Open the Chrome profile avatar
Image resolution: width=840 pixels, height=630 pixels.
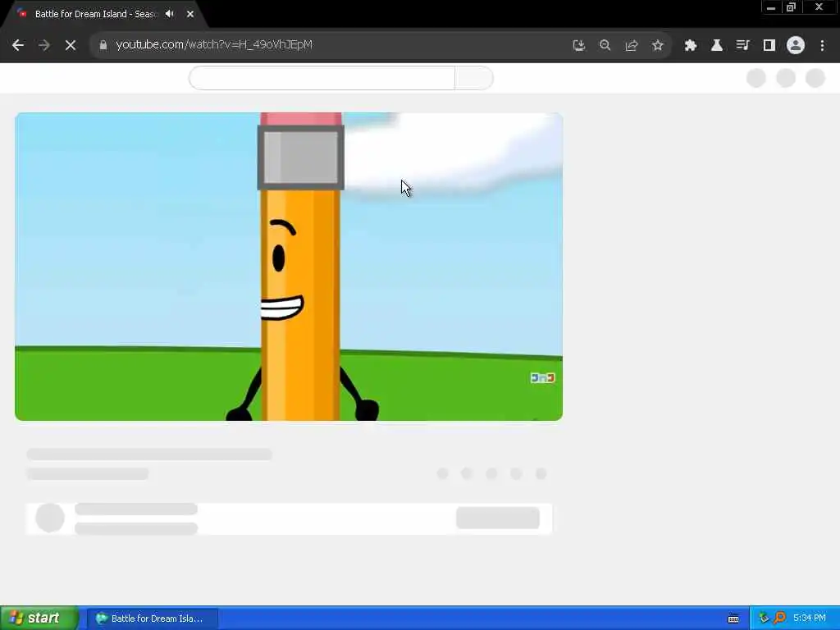796,46
